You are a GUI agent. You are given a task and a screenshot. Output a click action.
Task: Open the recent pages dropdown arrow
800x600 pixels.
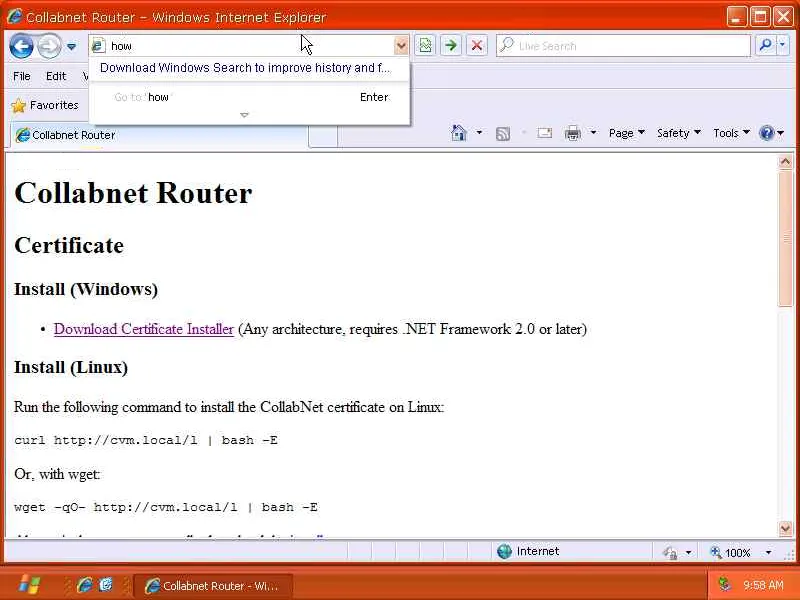click(71, 46)
